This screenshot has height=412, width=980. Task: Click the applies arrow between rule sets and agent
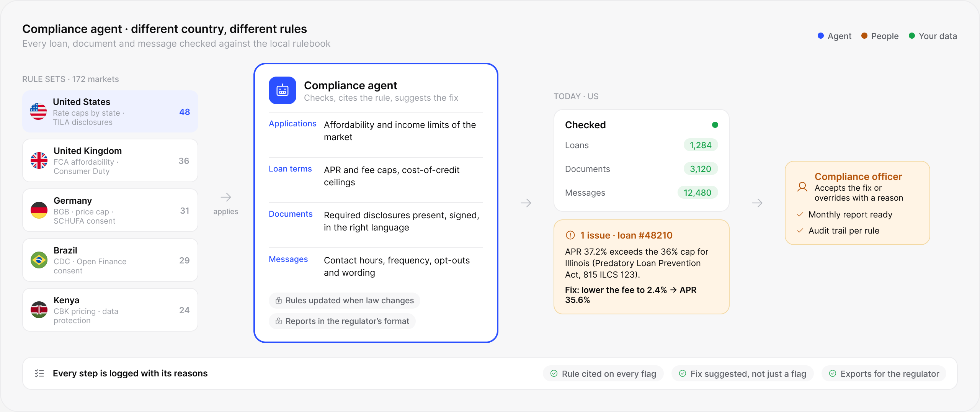[x=226, y=197]
